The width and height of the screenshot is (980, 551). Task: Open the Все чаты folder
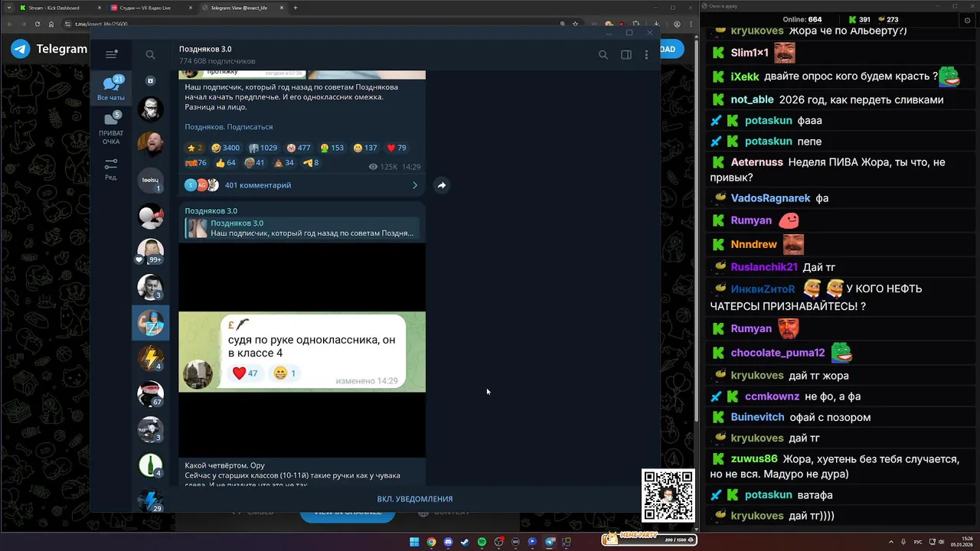(x=111, y=89)
